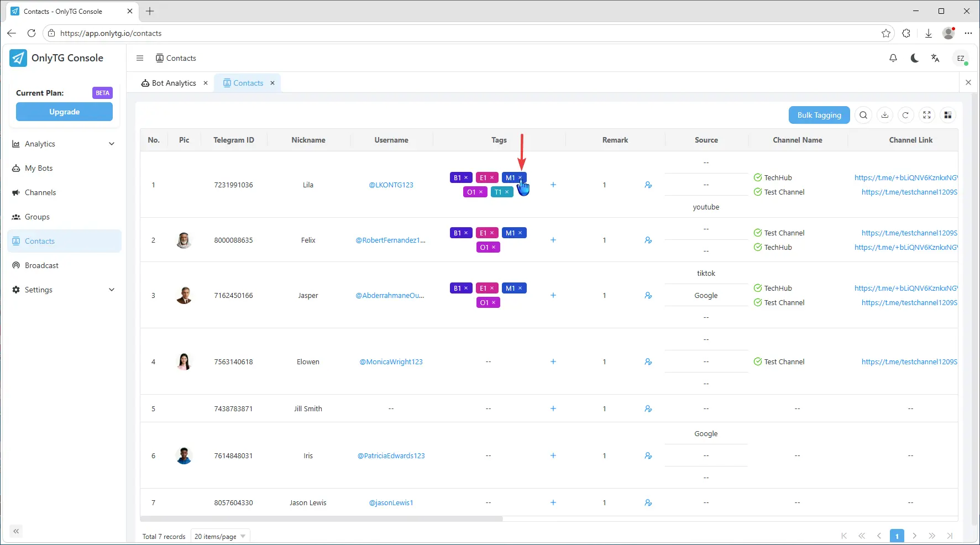The image size is (980, 545).
Task: Toggle dark mode with moon icon
Action: click(x=914, y=58)
